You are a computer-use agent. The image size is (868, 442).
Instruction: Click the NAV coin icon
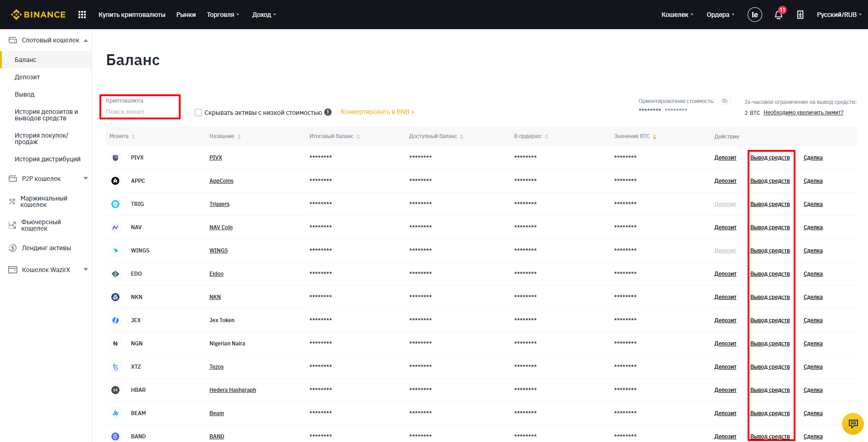click(115, 227)
